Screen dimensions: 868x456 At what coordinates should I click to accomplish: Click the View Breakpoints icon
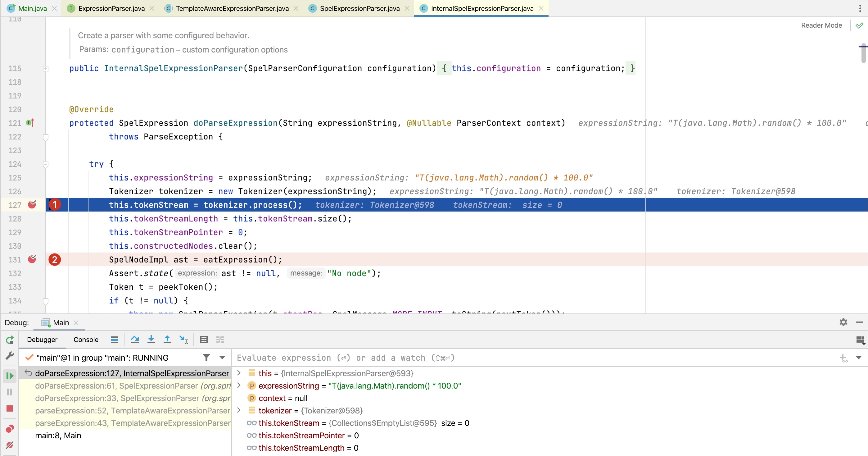tap(10, 429)
